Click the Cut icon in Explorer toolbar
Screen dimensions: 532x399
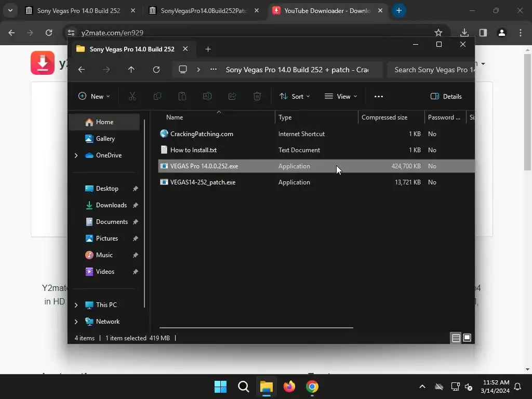coord(132,96)
